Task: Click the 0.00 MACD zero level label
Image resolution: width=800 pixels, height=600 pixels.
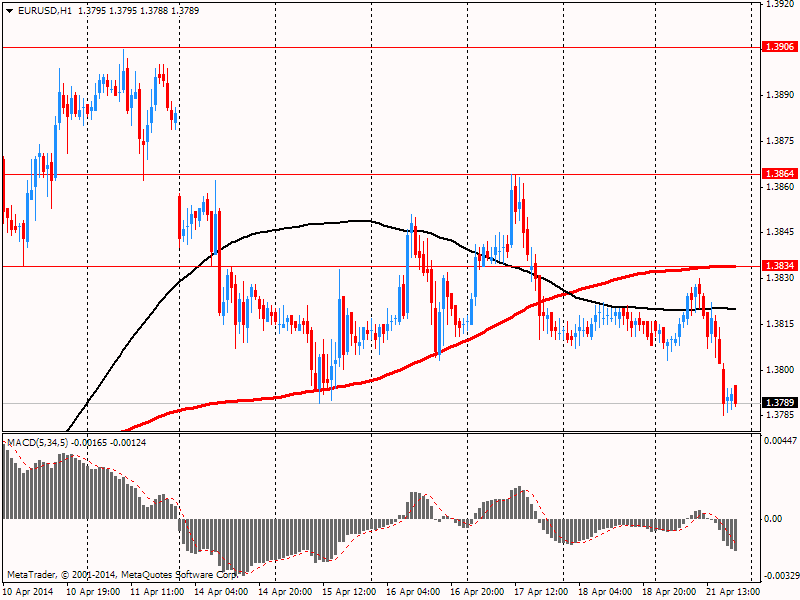Action: point(773,519)
